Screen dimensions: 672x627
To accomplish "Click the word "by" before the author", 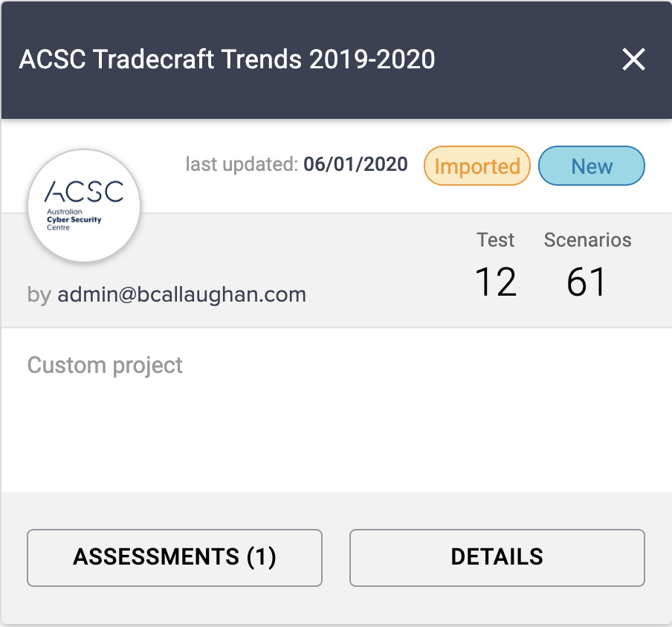I will [x=39, y=295].
